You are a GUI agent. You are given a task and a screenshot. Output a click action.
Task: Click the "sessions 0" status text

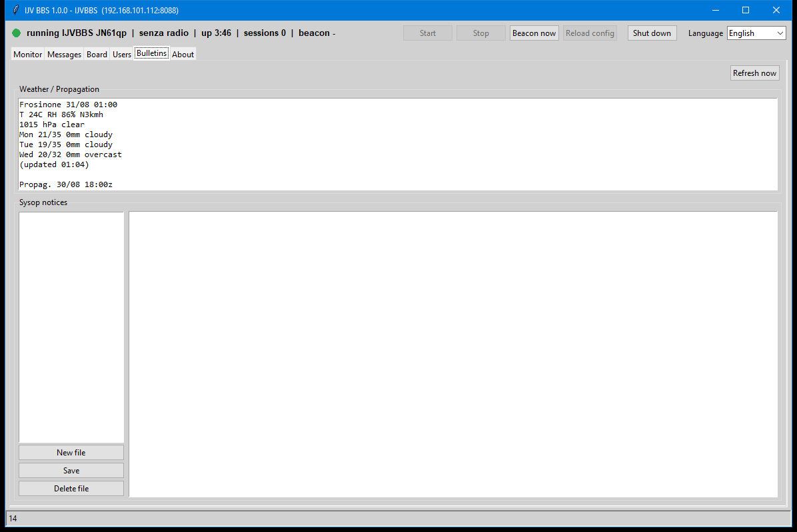pos(265,33)
